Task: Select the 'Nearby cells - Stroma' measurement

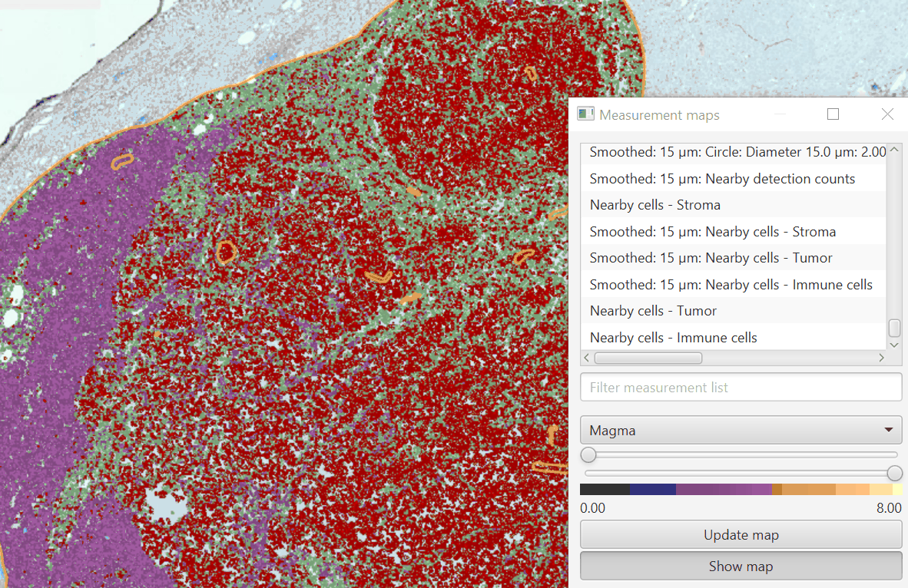Action: tap(655, 205)
